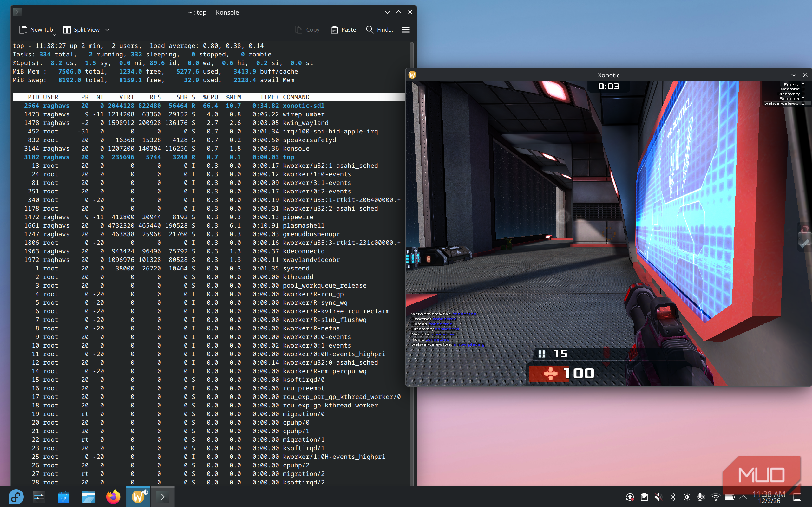Open Find in Konsole toolbar
The image size is (812, 507).
pyautogui.click(x=379, y=29)
